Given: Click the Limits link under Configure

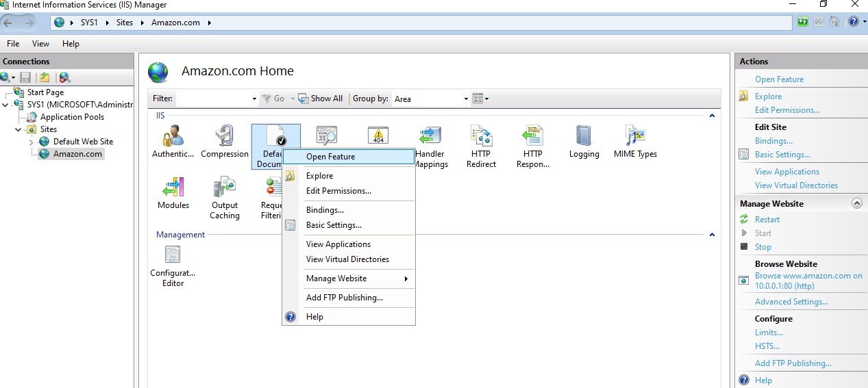Looking at the screenshot, I should pos(769,333).
